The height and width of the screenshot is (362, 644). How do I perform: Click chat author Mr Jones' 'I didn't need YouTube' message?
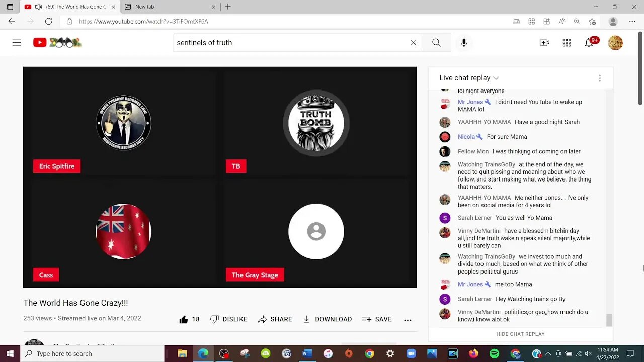click(520, 106)
